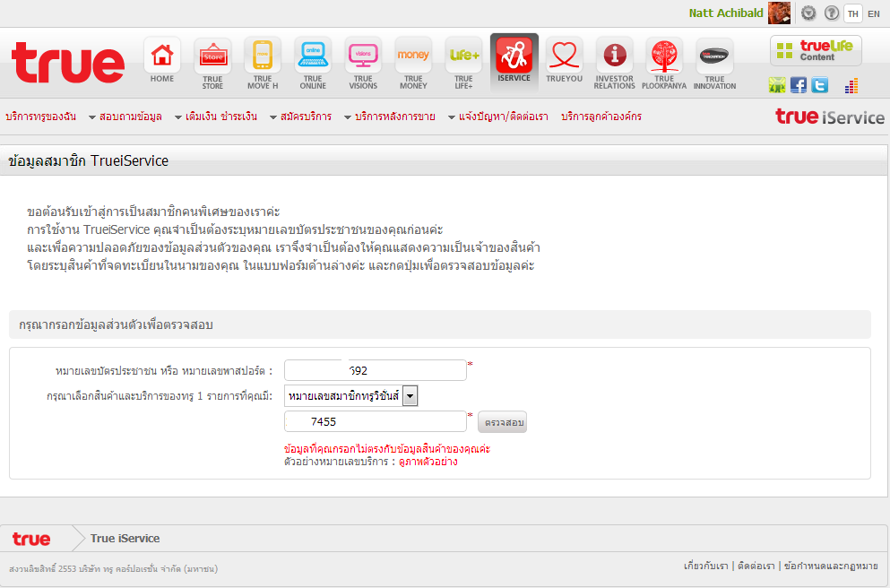Open the ข้อกำหนดและกฎหมาย footer link

(x=831, y=566)
